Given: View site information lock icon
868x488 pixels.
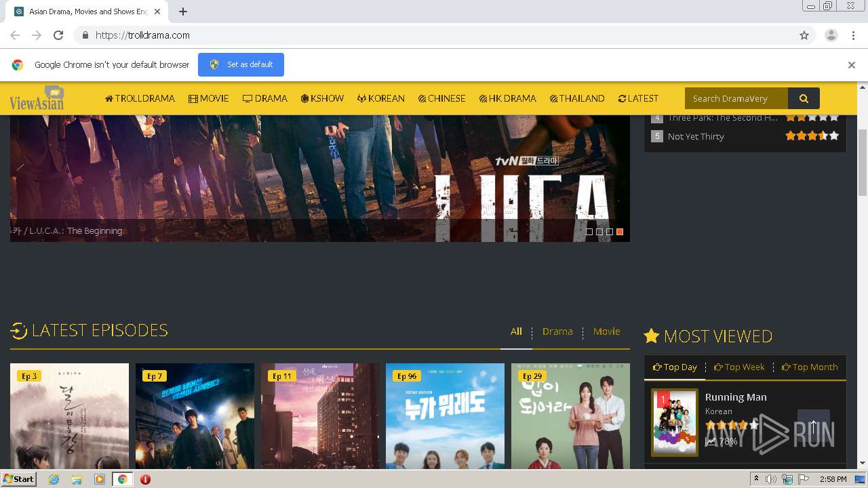Looking at the screenshot, I should 85,35.
